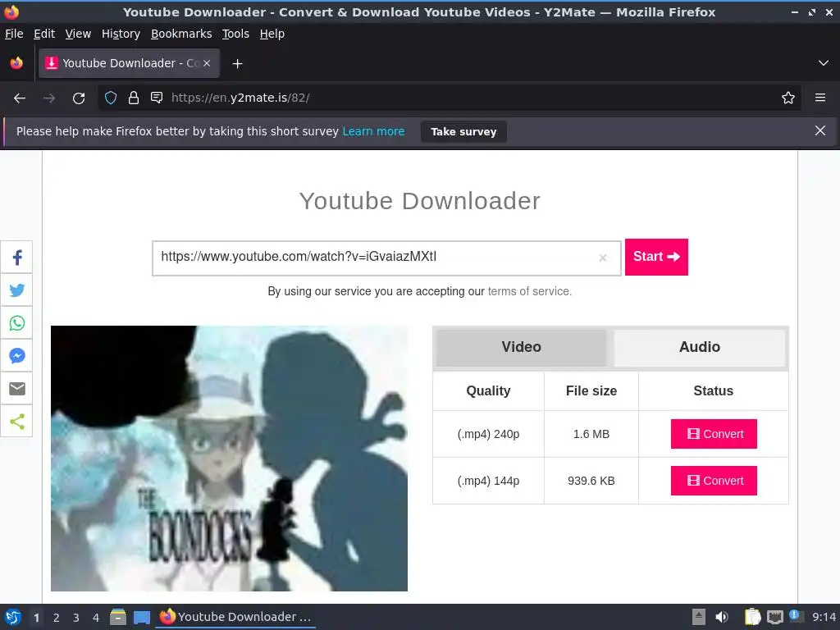Image resolution: width=840 pixels, height=630 pixels.
Task: Switch to workspace 3
Action: pos(76,618)
